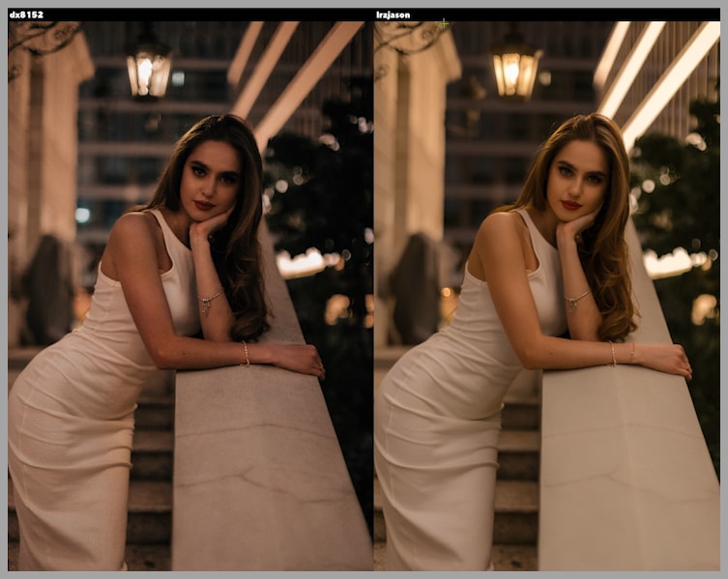Click the wrist bracelet in right image
This screenshot has width=728, height=579.
coord(612,354)
